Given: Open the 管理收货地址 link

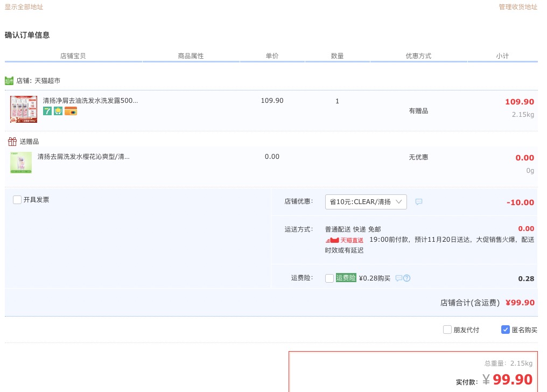Looking at the screenshot, I should 518,7.
